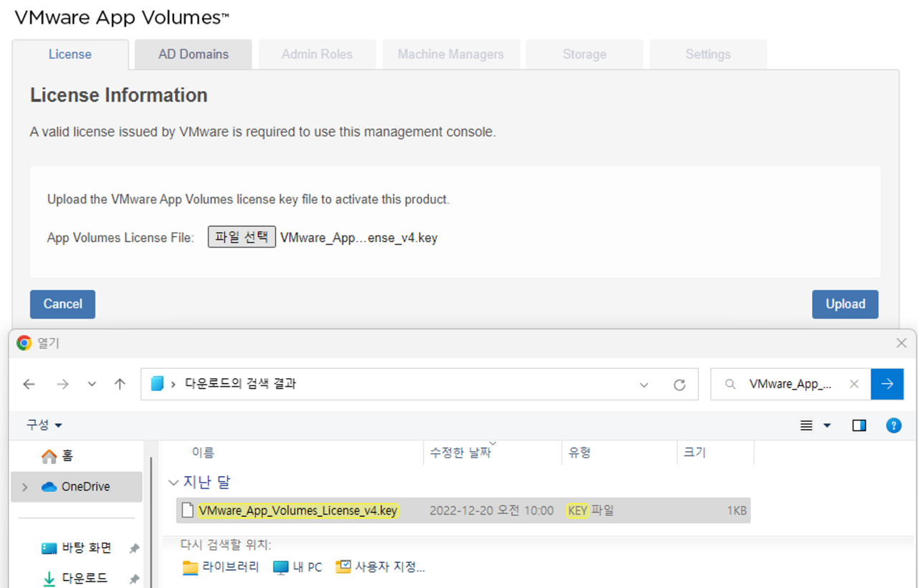Image resolution: width=918 pixels, height=588 pixels.
Task: Open the Settings tab
Action: click(x=708, y=54)
